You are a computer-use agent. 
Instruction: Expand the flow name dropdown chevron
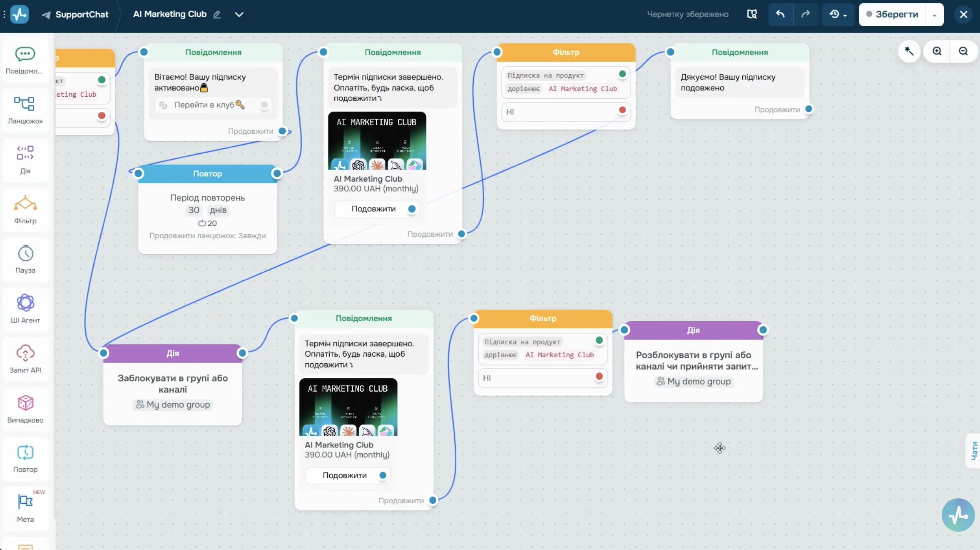click(x=239, y=15)
